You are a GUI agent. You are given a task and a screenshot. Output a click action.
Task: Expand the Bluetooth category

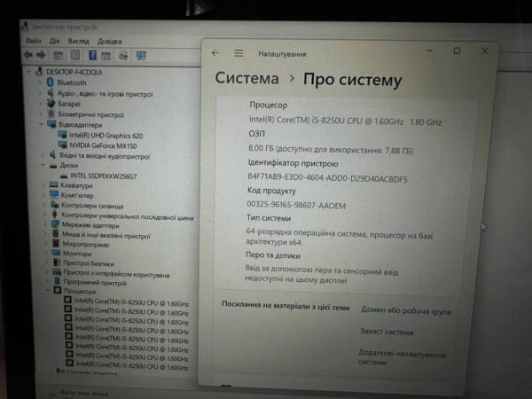click(40, 82)
